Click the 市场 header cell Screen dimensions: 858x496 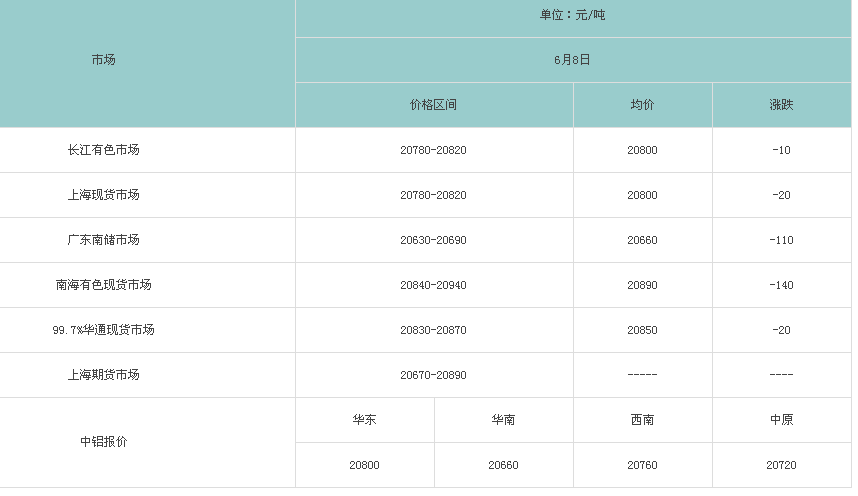(x=103, y=60)
